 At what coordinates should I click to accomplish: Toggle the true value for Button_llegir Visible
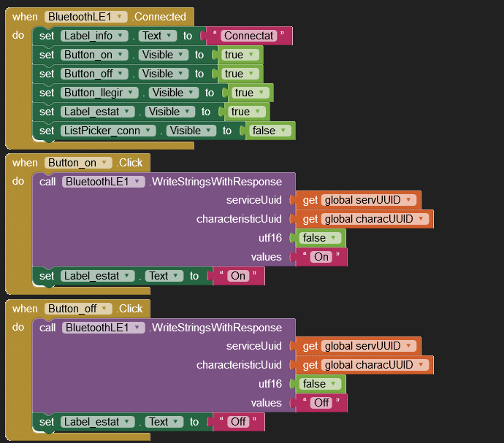[247, 93]
